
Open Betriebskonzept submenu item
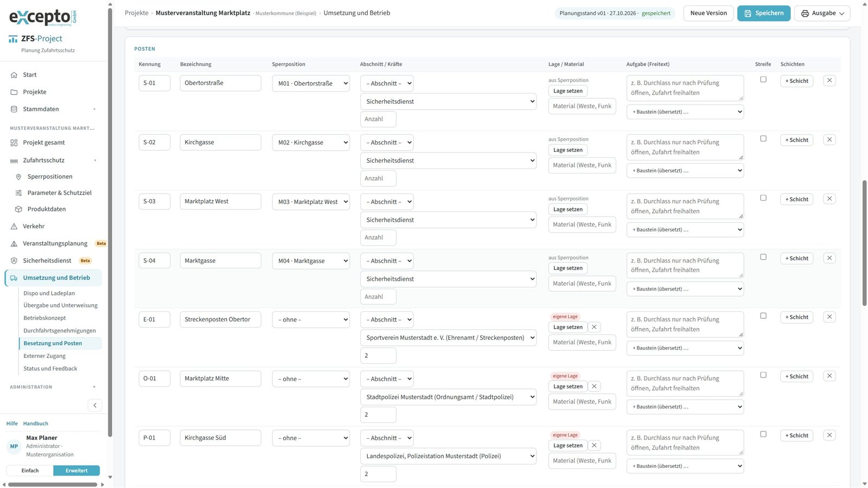coord(44,318)
